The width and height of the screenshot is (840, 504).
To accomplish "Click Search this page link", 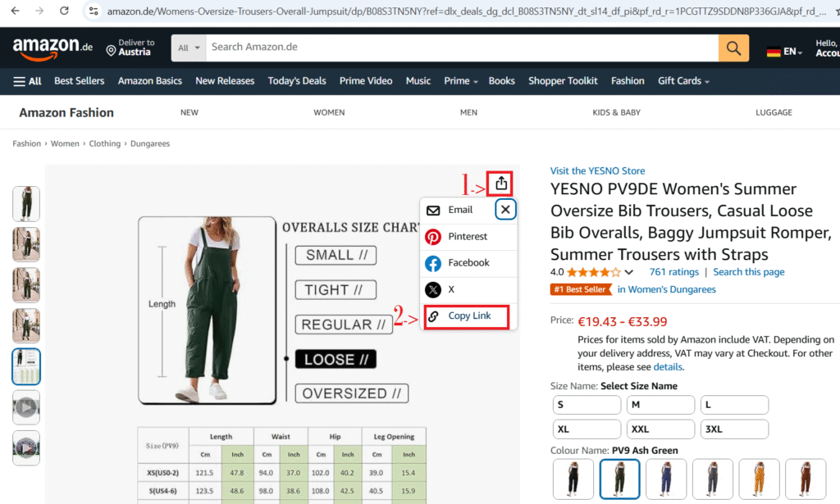I will (748, 272).
